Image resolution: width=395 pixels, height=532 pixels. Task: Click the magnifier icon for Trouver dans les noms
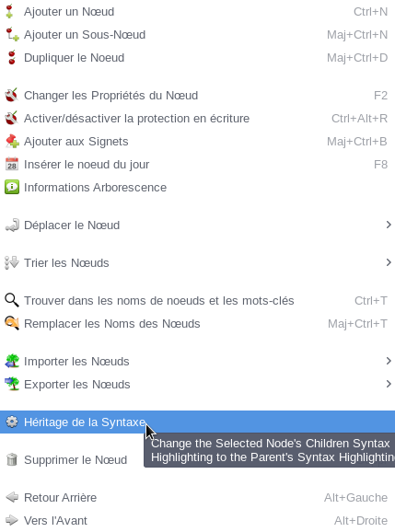click(12, 301)
